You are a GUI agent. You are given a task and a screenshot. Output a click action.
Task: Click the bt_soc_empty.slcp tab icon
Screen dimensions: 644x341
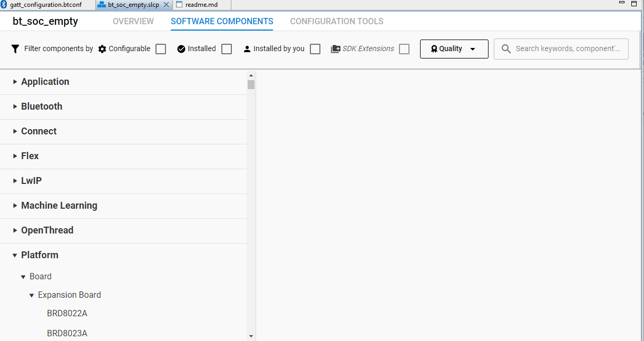[101, 5]
